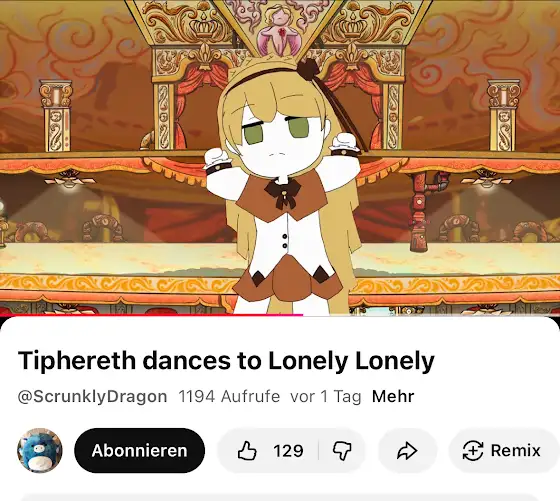Click the dancing Tiphereth video area
Screen dimensions: 560x501
pos(280,157)
